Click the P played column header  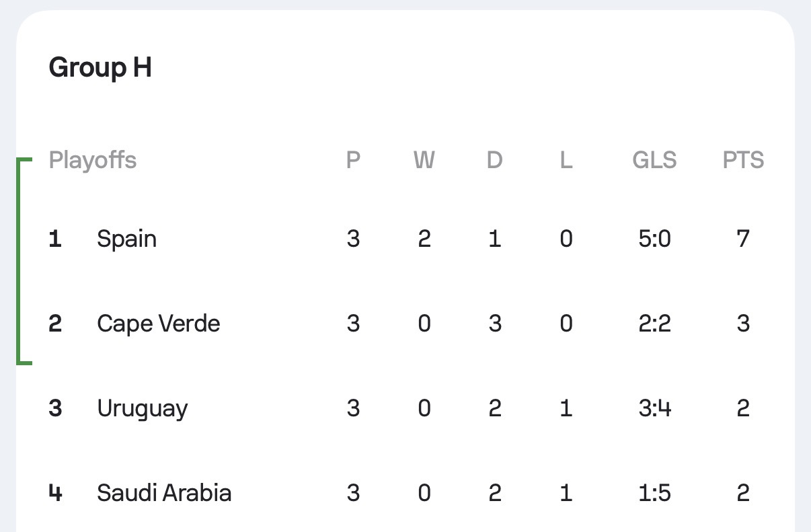tap(353, 161)
